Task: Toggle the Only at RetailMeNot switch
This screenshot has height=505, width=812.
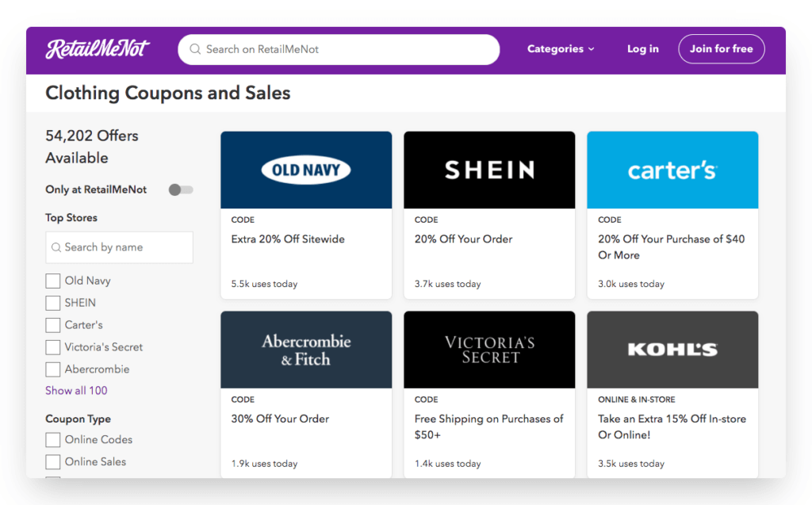Action: 181,189
